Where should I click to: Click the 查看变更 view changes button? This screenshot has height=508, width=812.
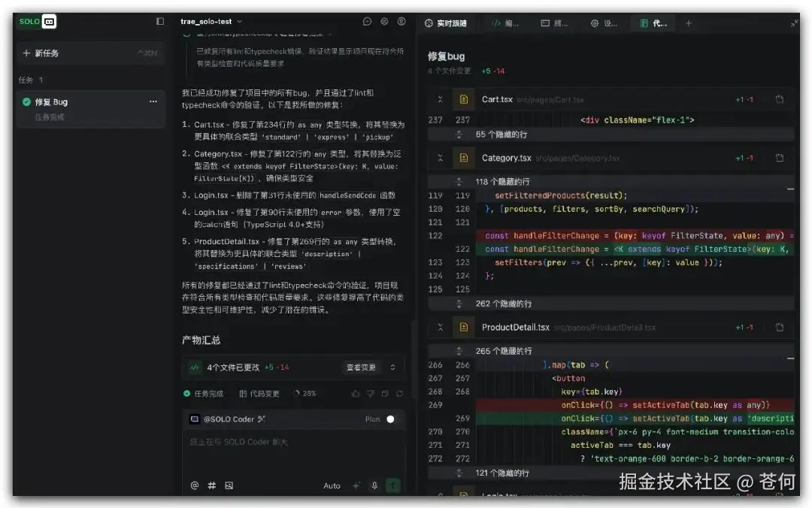[362, 367]
